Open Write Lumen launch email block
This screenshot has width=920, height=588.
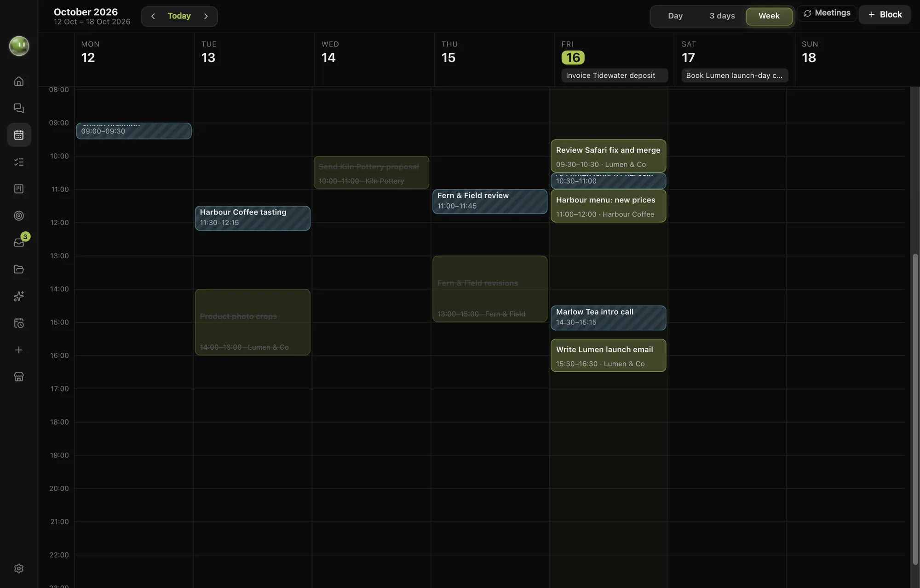tap(608, 356)
